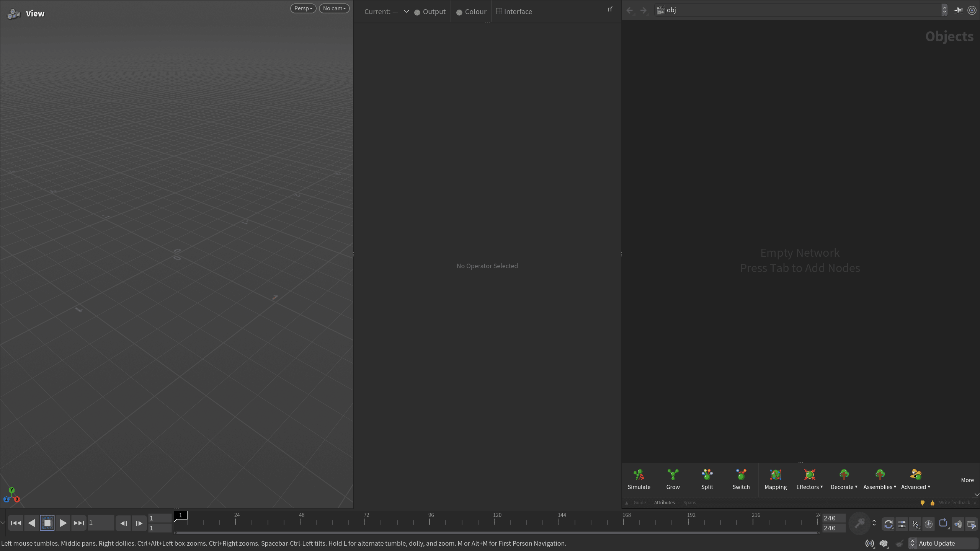This screenshot has height=551, width=980.
Task: Jump to first frame
Action: (x=16, y=523)
